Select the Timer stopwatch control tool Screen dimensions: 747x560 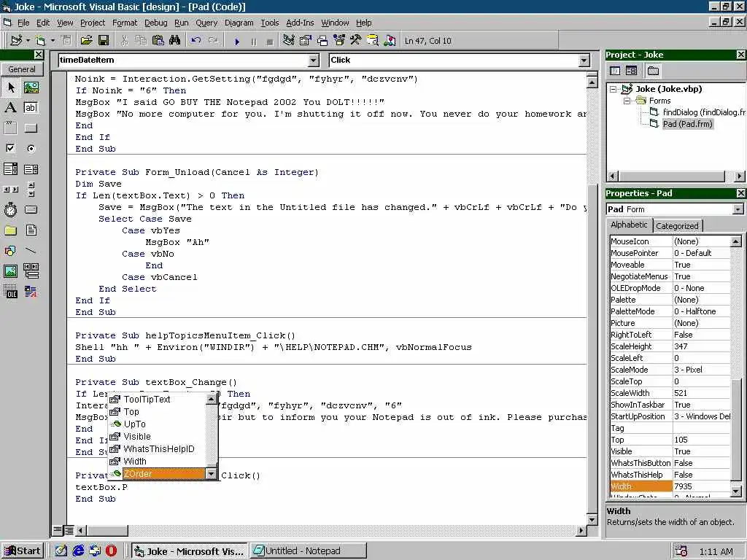pyautogui.click(x=10, y=210)
